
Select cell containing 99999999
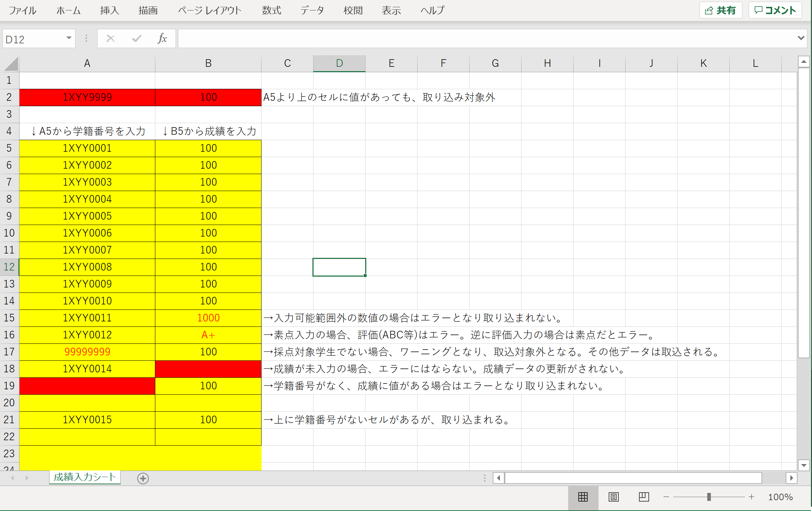coord(87,352)
